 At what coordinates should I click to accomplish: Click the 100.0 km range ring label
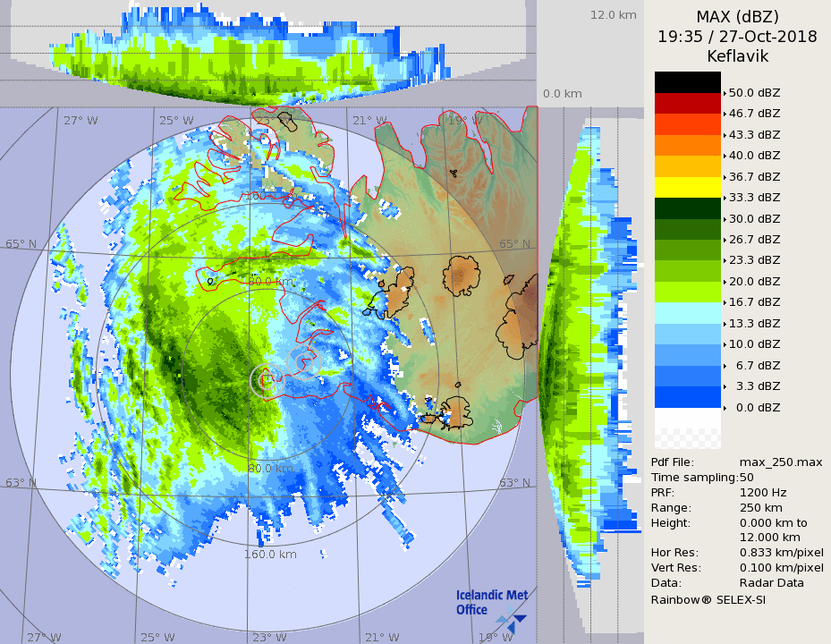(269, 195)
